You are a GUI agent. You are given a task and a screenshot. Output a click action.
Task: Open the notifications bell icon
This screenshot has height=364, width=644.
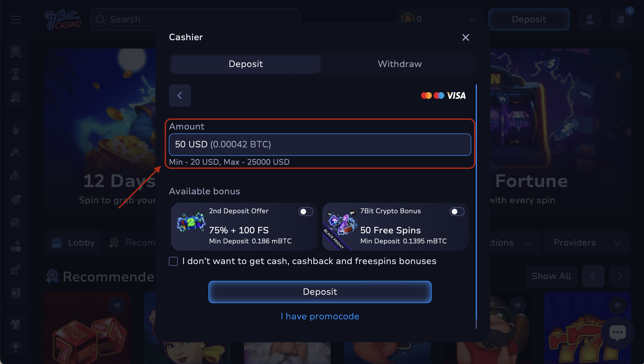point(621,20)
